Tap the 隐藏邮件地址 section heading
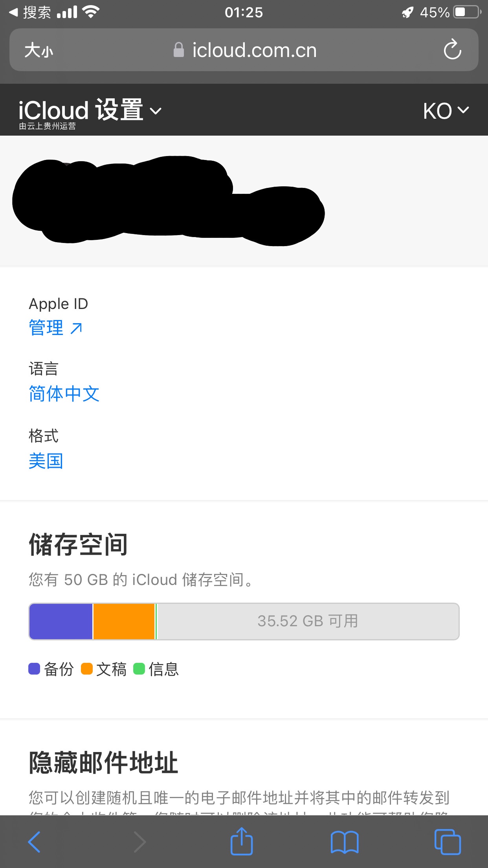This screenshot has width=488, height=868. (103, 763)
